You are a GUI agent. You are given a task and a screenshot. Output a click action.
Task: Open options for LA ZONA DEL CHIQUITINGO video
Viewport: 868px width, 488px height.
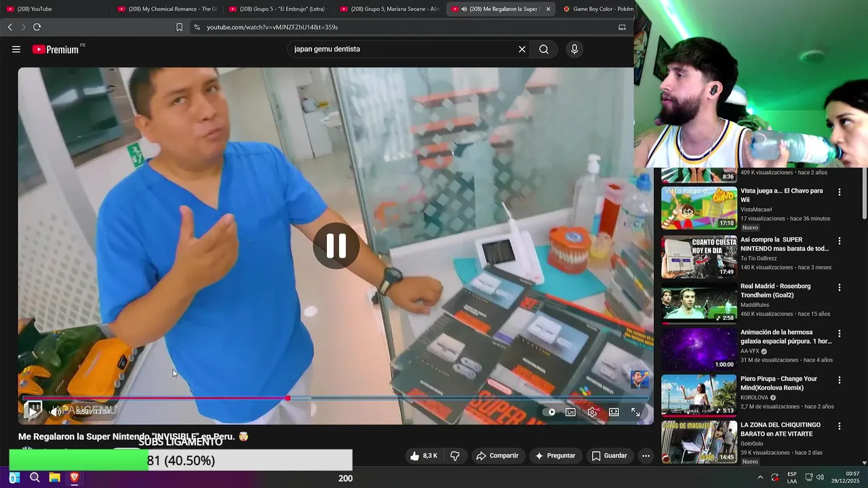tap(840, 426)
